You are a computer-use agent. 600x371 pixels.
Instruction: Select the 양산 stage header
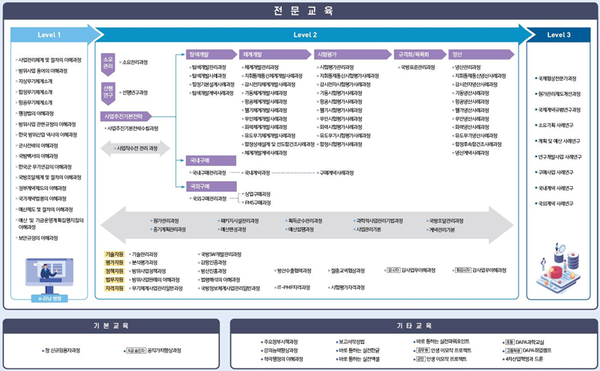(x=481, y=55)
